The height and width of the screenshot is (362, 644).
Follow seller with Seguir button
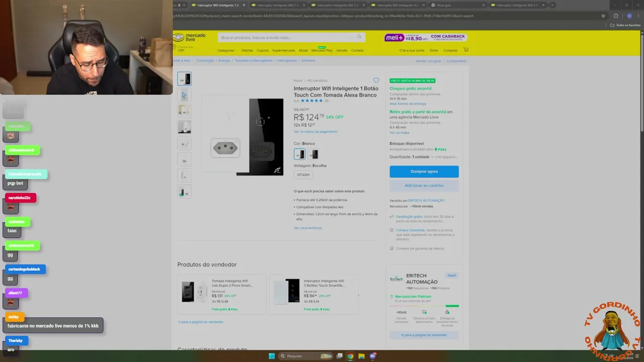(451, 276)
